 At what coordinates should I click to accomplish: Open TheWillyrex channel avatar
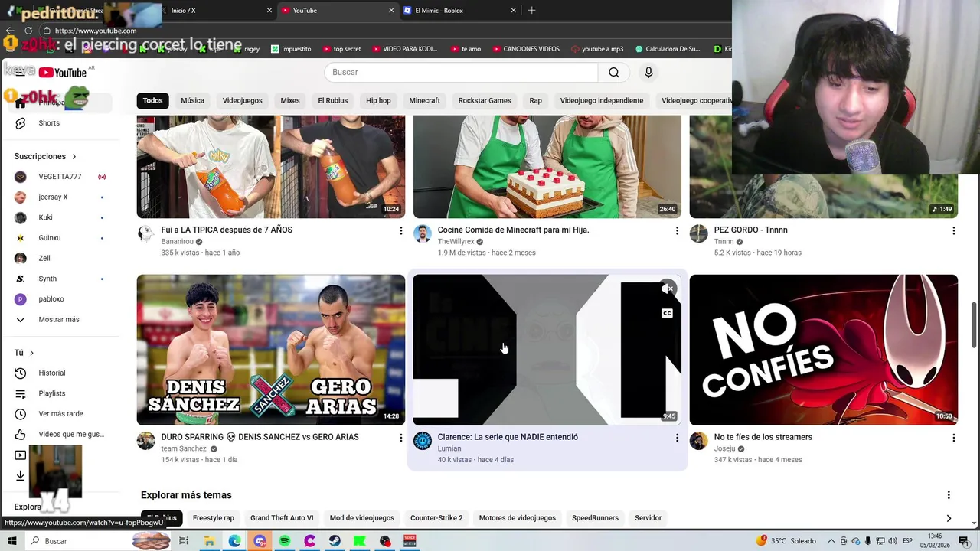tap(422, 234)
